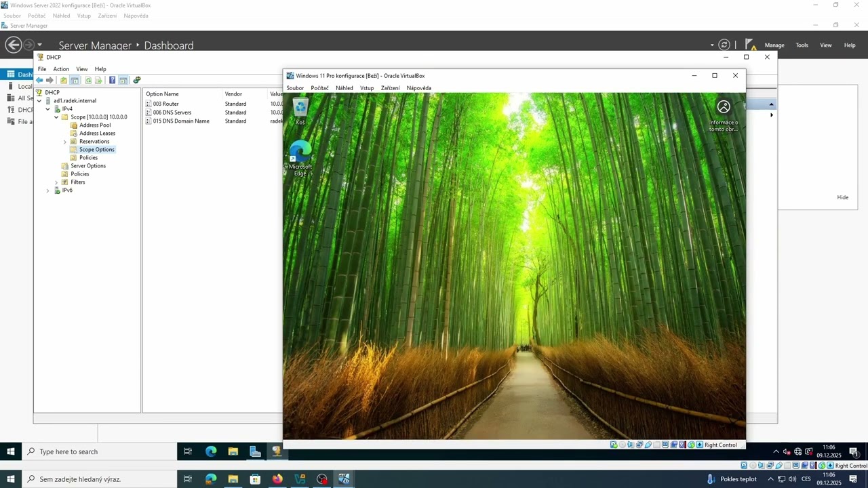This screenshot has width=868, height=488.
Task: Click Task View in Windows Server taskbar
Action: point(188,451)
